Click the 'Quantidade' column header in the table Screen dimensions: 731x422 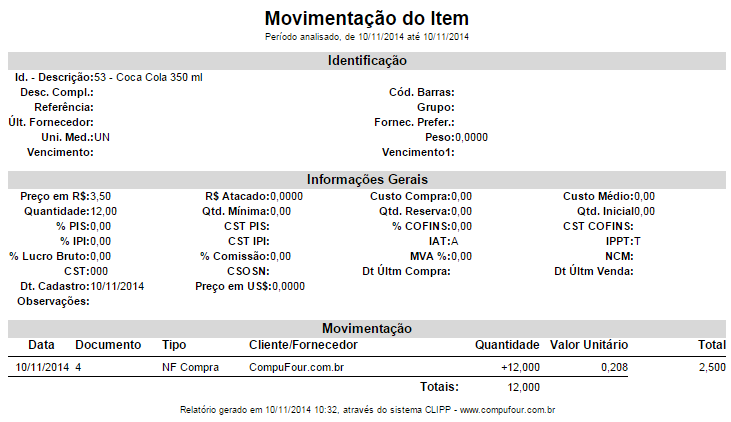coord(507,345)
